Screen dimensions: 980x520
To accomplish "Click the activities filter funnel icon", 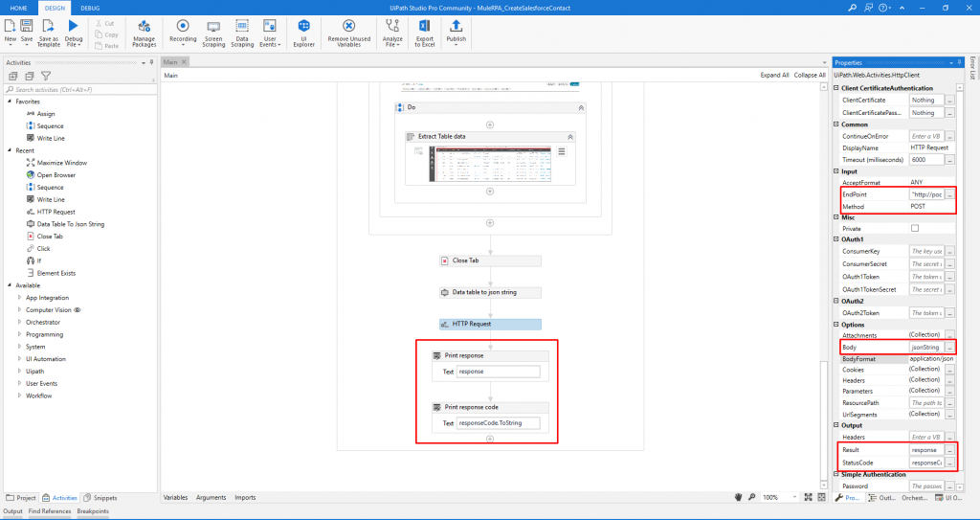I will coord(46,76).
